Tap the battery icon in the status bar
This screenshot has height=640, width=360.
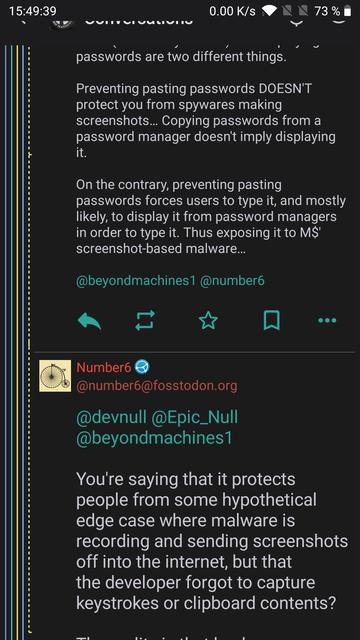pyautogui.click(x=347, y=11)
